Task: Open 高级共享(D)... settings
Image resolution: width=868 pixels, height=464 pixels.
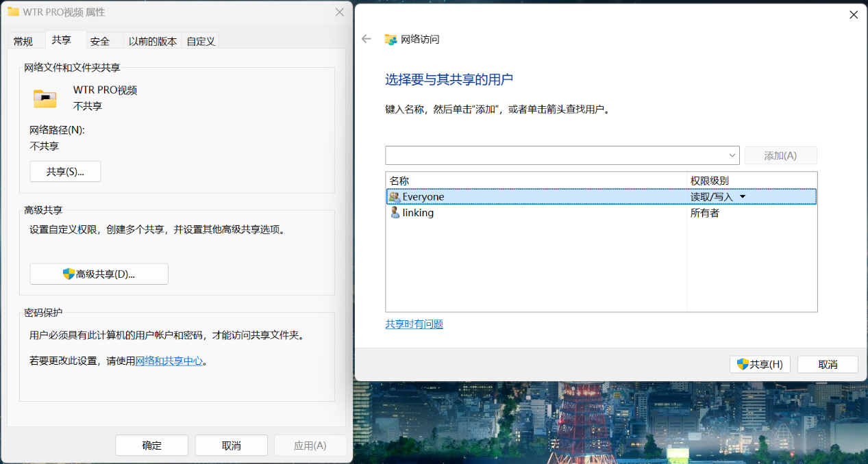Action: point(99,274)
